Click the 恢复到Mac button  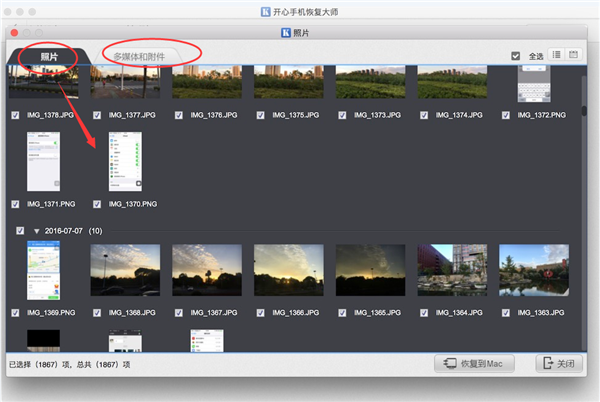pos(474,364)
